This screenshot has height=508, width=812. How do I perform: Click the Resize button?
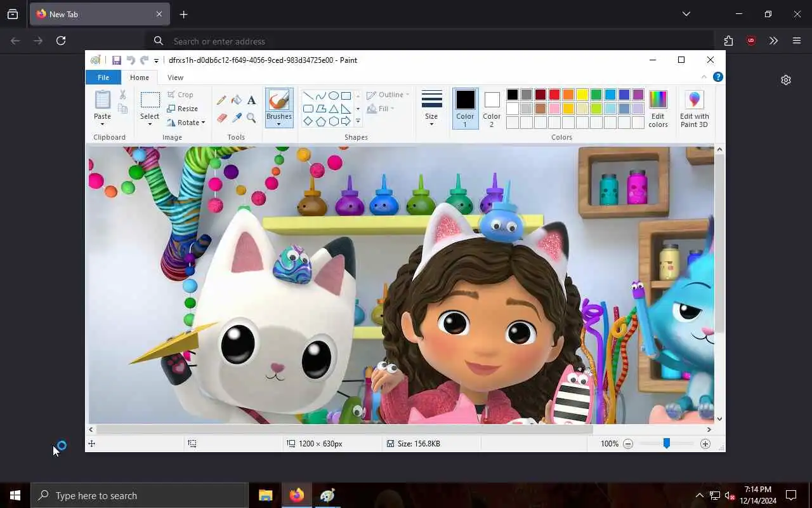(183, 109)
